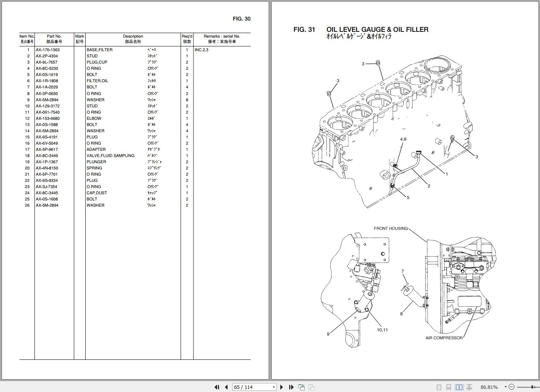Image resolution: width=540 pixels, height=392 pixels.
Task: Return to the previous view
Action: pos(301,387)
